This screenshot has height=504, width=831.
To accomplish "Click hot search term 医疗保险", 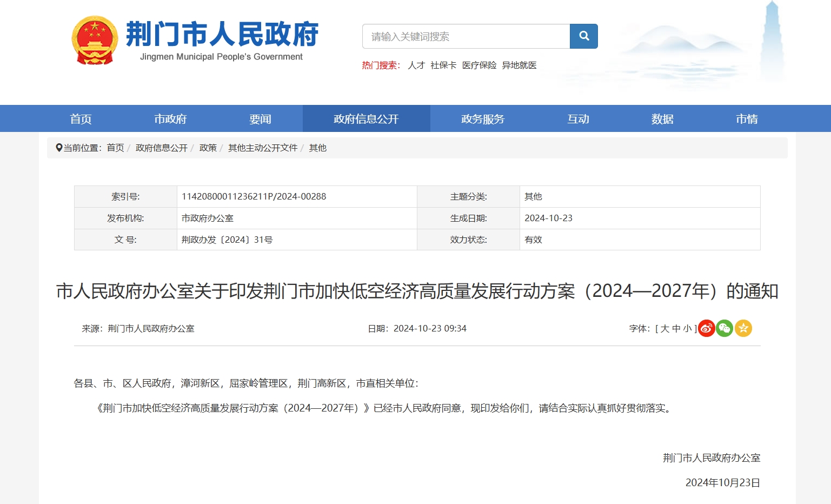I will (479, 65).
